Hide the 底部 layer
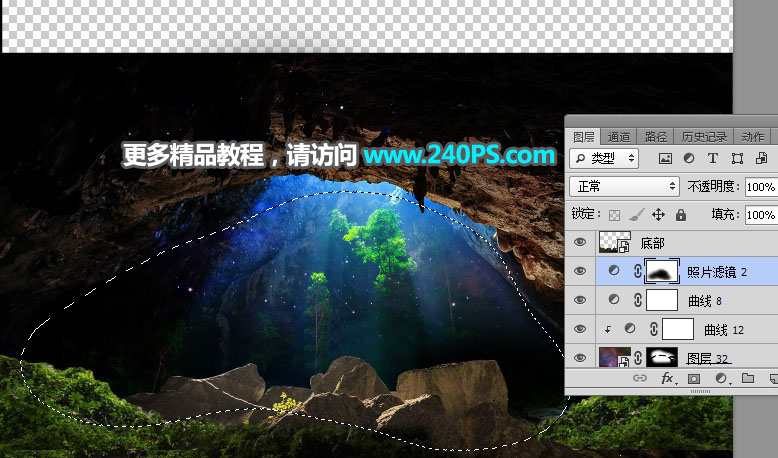778x458 pixels. tap(580, 242)
